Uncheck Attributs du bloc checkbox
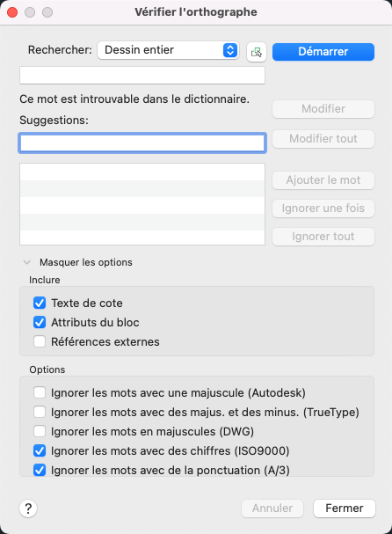 [x=40, y=322]
